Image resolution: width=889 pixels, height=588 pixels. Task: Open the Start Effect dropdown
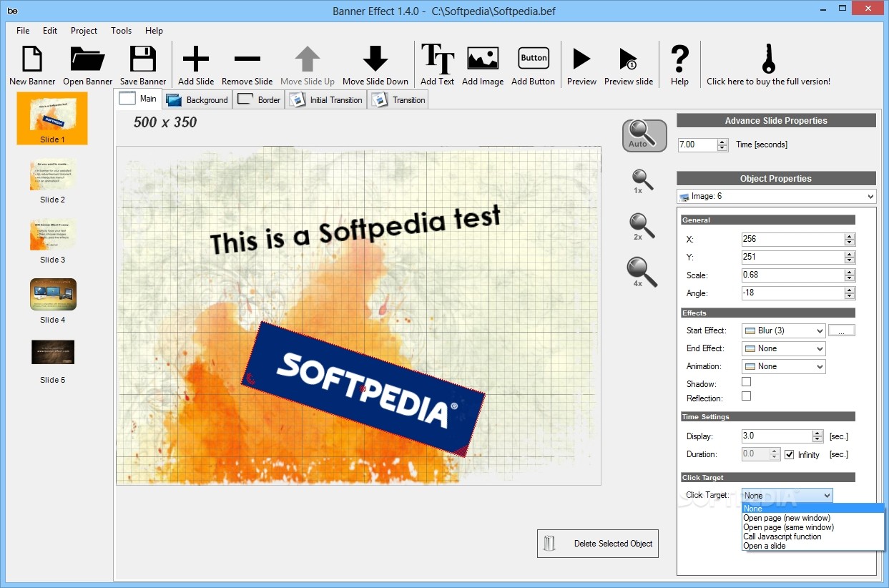(784, 330)
